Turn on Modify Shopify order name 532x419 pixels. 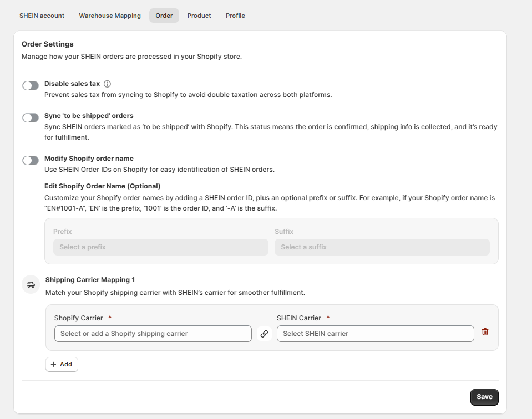[x=31, y=160]
